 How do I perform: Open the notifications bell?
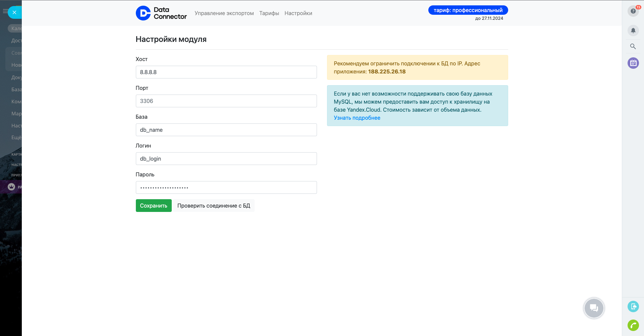[633, 31]
